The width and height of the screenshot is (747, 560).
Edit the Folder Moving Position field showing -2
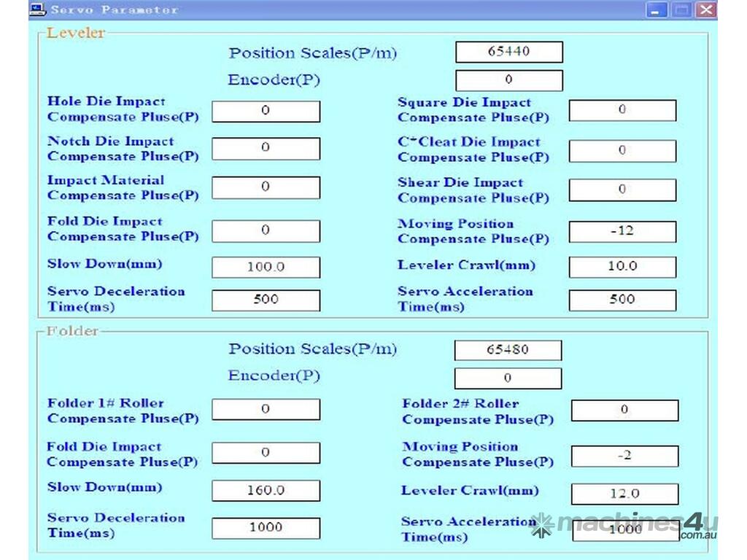[624, 456]
